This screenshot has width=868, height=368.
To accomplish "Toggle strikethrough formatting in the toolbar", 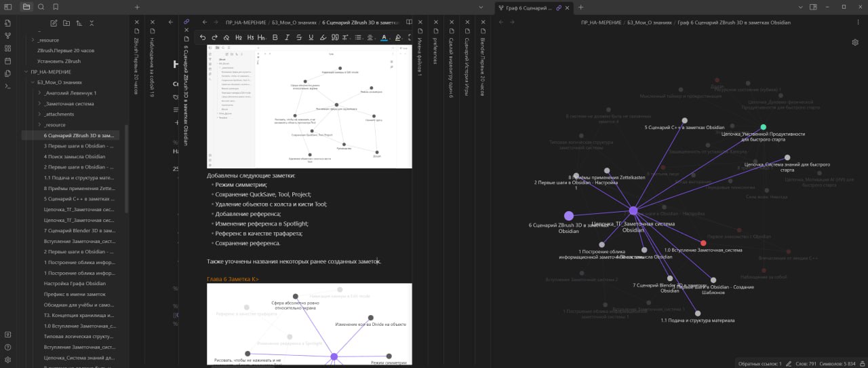I will (299, 37).
